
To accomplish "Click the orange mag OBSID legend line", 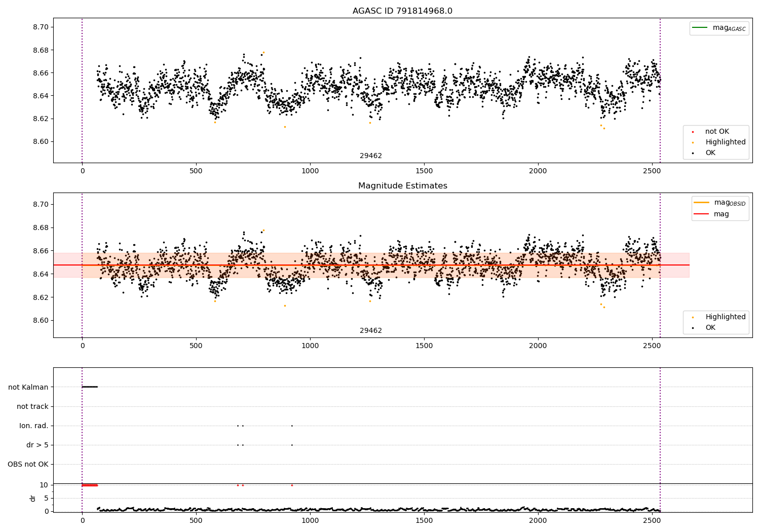I will coord(701,203).
